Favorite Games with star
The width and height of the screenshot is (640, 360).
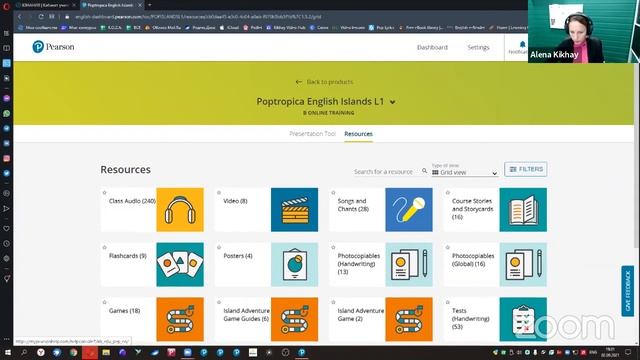104,302
